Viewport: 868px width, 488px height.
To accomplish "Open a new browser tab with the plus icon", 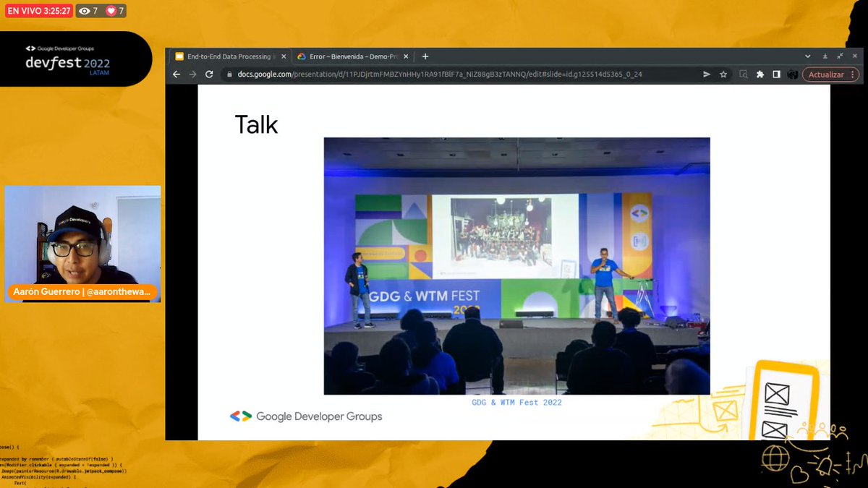I will (x=425, y=56).
